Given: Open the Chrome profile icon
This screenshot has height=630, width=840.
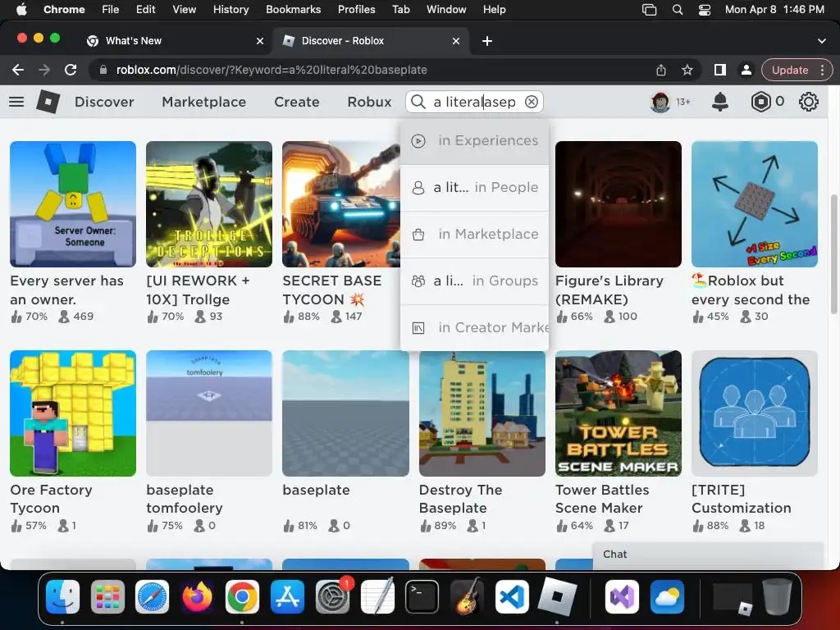Looking at the screenshot, I should pyautogui.click(x=746, y=70).
